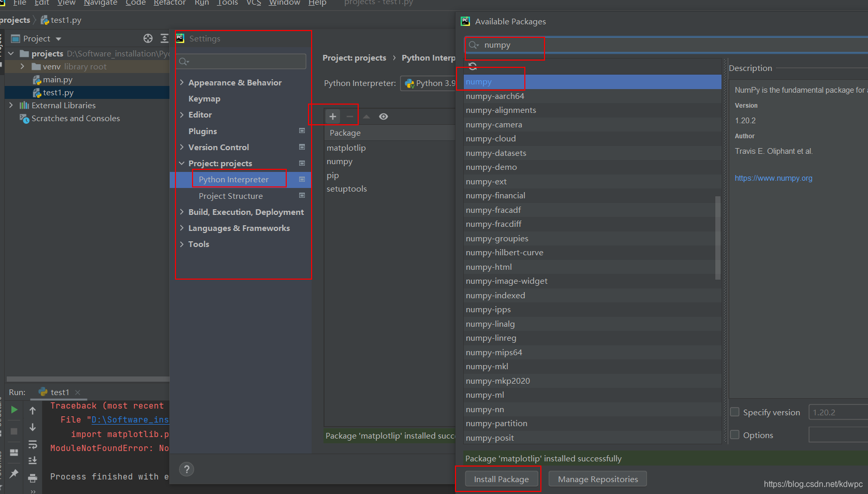Open the Tools menu

228,3
